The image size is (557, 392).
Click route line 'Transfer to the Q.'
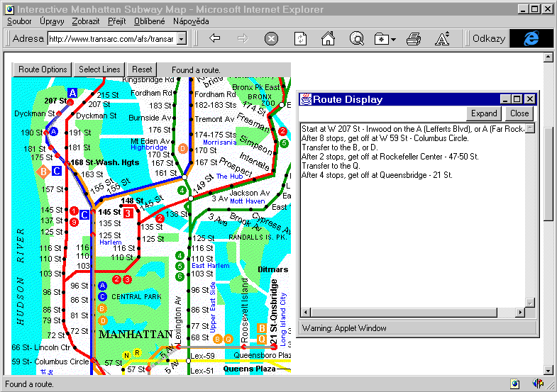click(x=331, y=166)
